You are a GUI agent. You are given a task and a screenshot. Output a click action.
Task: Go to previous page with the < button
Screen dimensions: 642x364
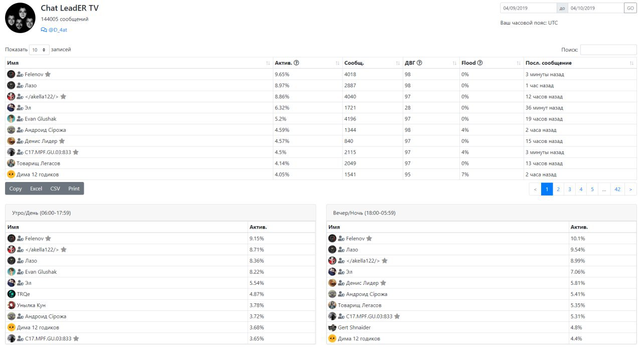coord(535,189)
